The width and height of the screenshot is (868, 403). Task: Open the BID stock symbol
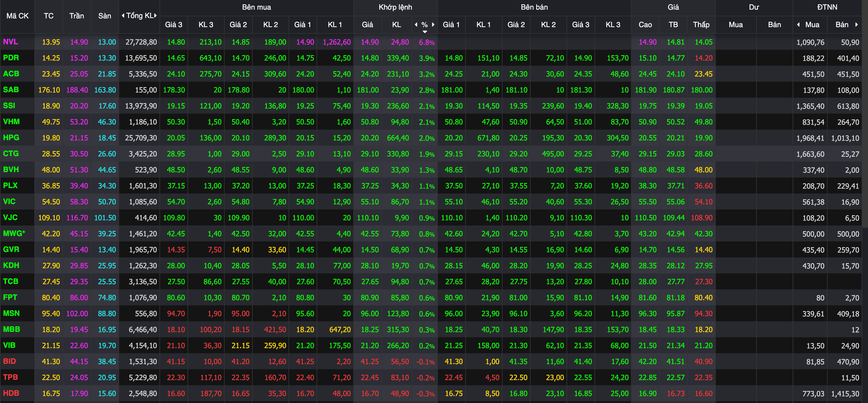(9, 361)
